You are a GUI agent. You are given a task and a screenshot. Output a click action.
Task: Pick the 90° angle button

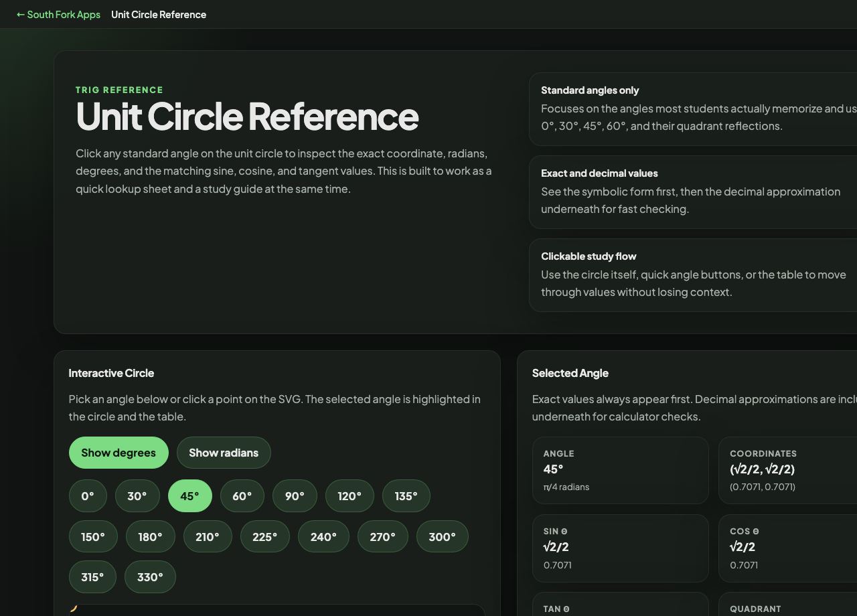(295, 496)
